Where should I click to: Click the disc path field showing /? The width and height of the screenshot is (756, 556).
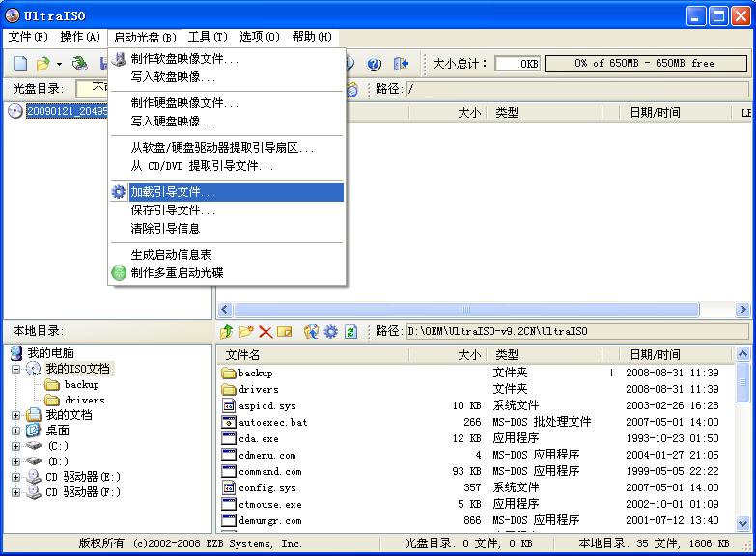pyautogui.click(x=577, y=89)
